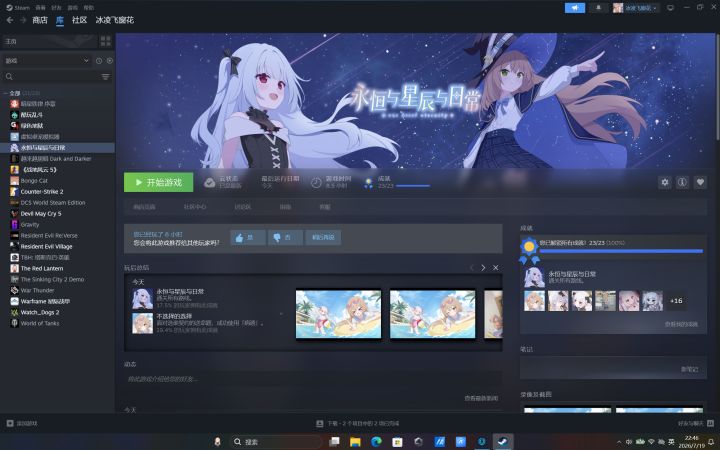Open the community hub link
720x450 pixels.
[195, 207]
